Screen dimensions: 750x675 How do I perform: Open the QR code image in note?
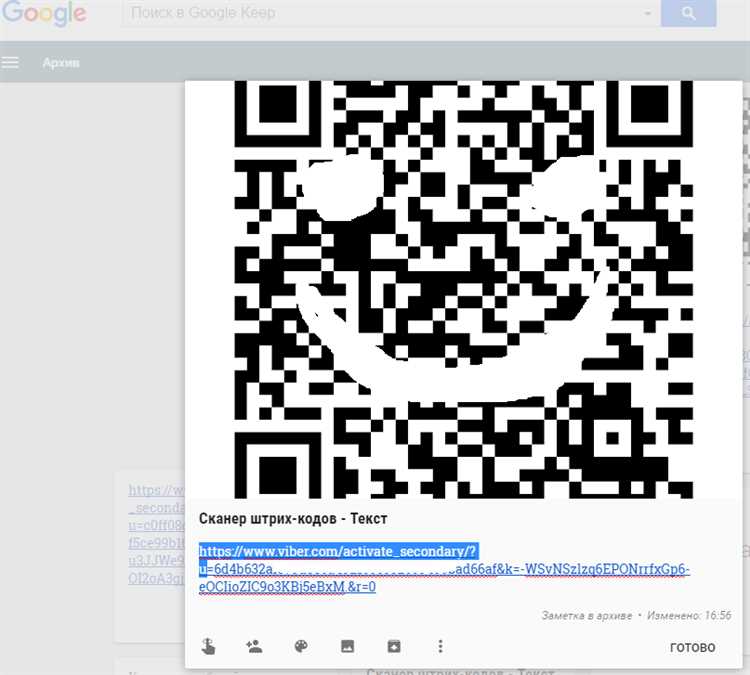[x=463, y=289]
